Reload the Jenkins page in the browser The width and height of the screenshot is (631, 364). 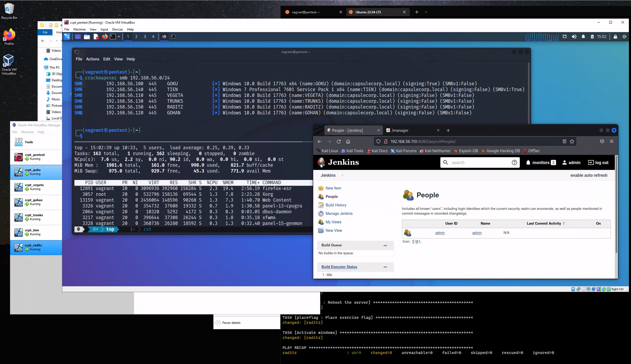(339, 142)
